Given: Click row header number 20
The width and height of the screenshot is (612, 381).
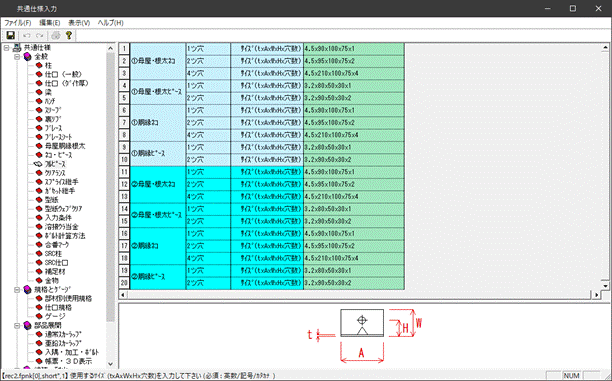Looking at the screenshot, I should 124,283.
